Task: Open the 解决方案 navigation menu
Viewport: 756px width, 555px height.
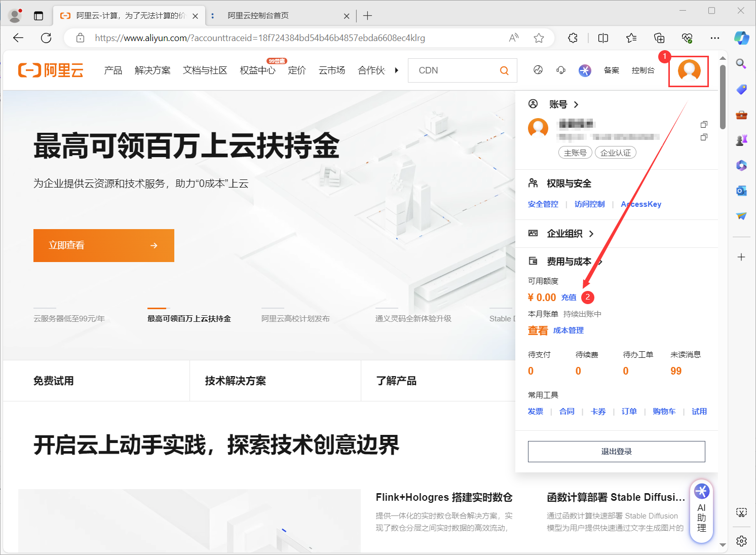Action: (153, 70)
